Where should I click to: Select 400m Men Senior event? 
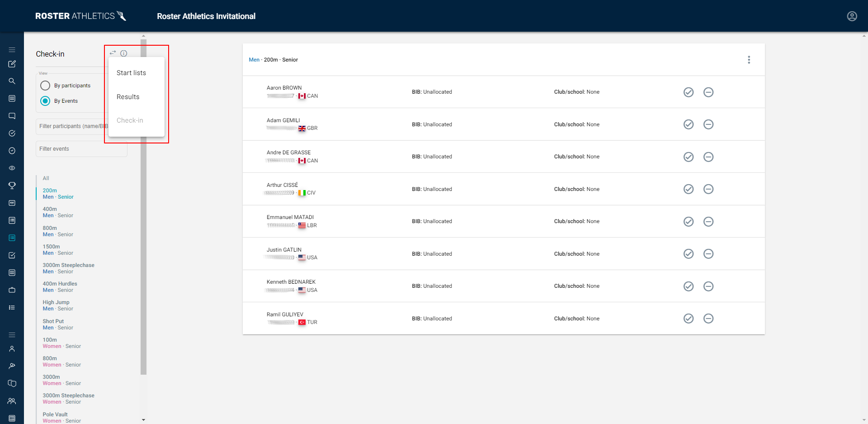tap(58, 212)
